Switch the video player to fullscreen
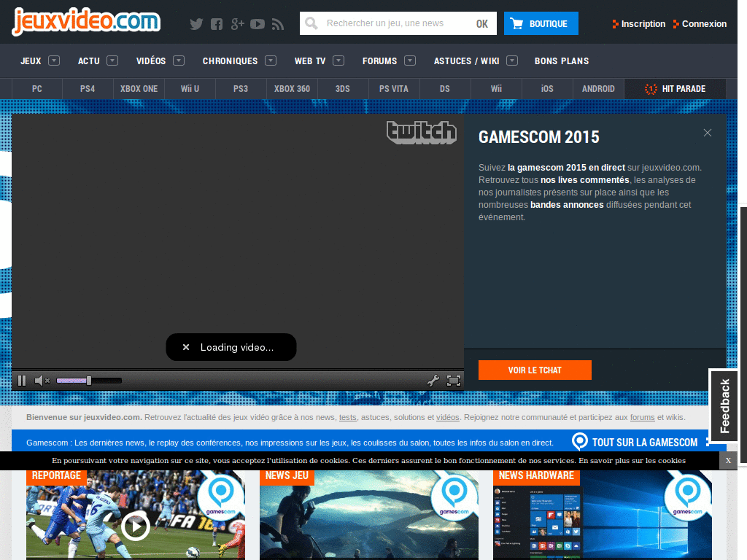The image size is (747, 560). 454,381
